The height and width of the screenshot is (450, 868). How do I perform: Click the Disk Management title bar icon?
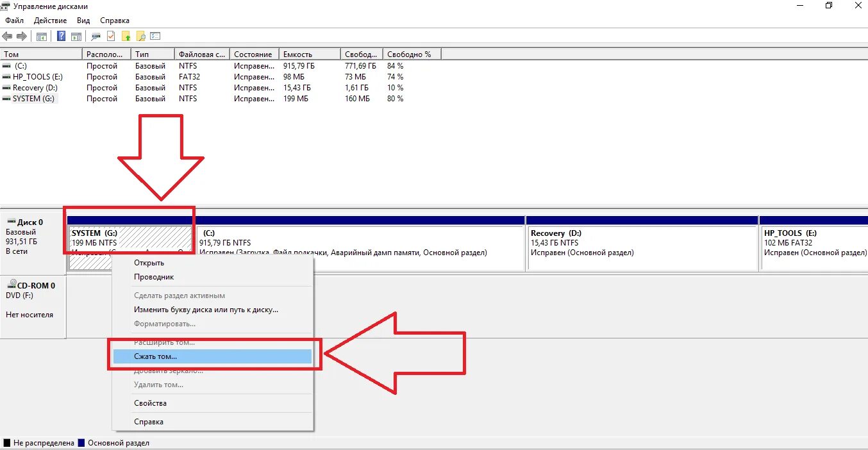click(x=6, y=6)
